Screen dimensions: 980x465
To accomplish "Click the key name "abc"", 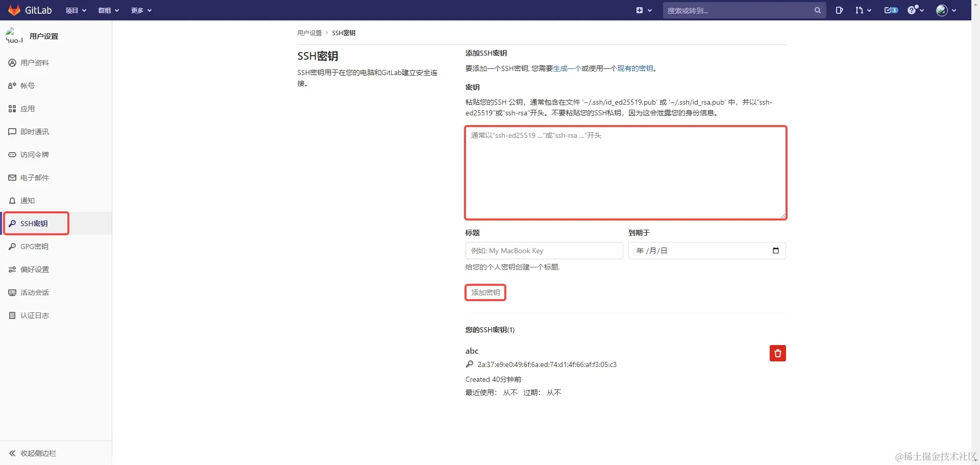I will [x=472, y=351].
